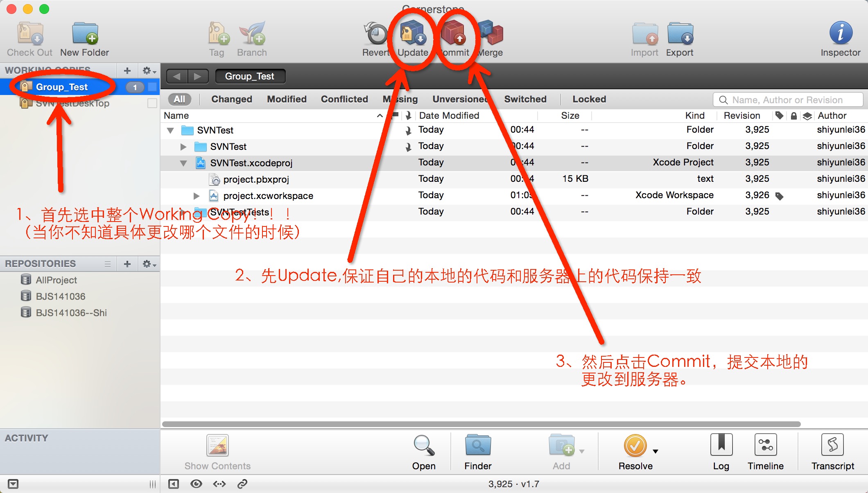Image resolution: width=868 pixels, height=493 pixels.
Task: Toggle the Locked column filter
Action: pos(588,99)
